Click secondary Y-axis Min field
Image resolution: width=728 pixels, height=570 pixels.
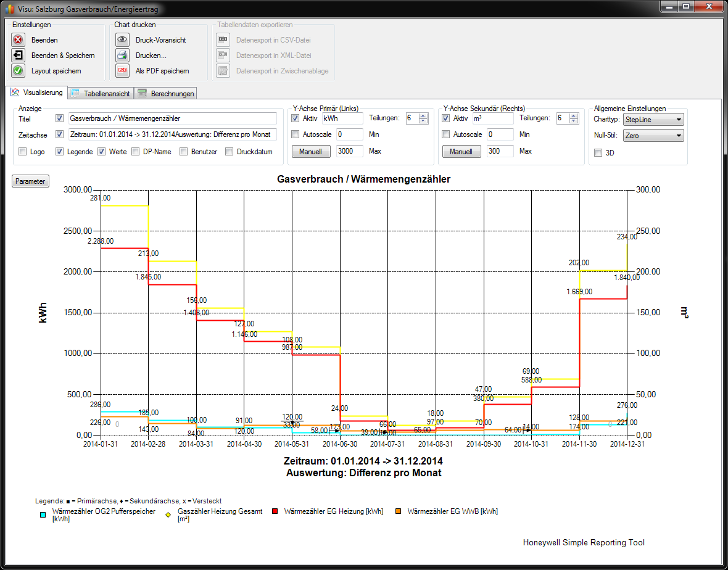click(x=500, y=134)
